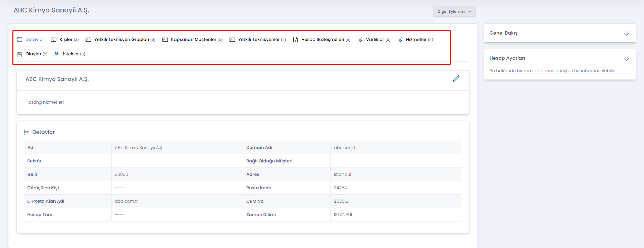Click the Domain Adı label

(x=259, y=148)
